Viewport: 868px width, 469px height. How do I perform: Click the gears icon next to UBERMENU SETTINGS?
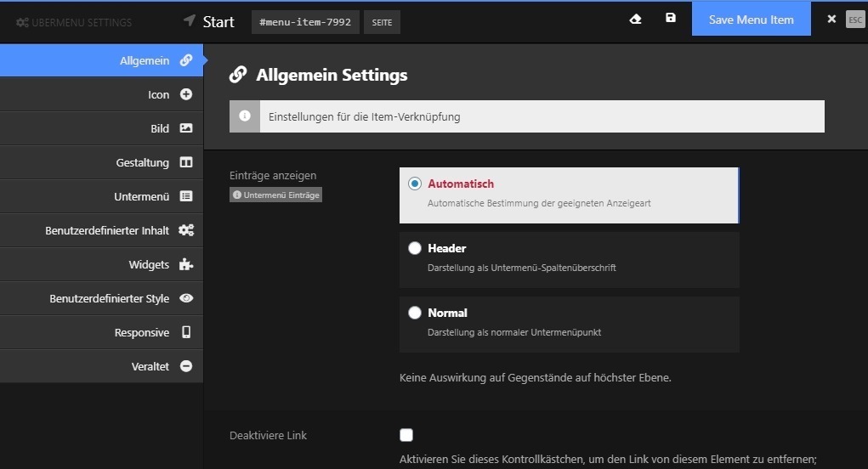click(x=22, y=23)
